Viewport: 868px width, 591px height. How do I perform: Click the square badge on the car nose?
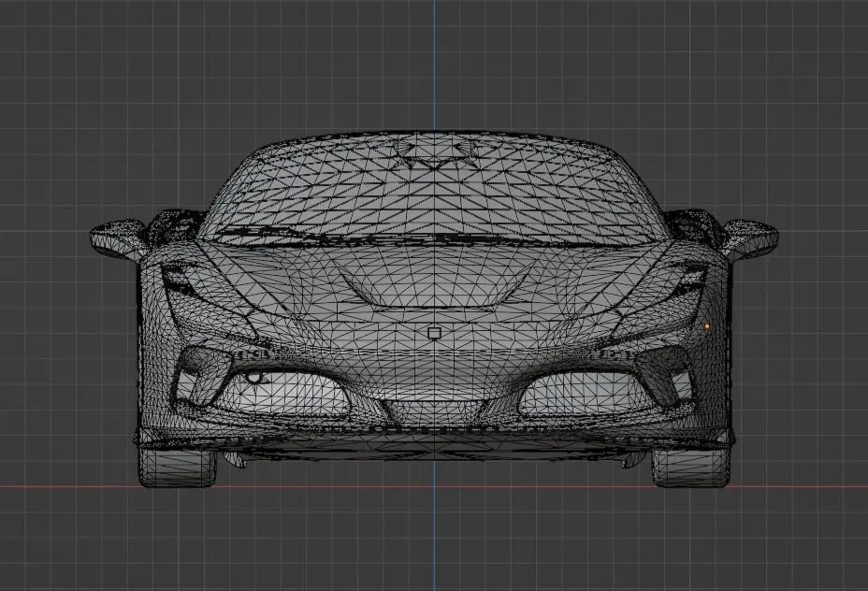pyautogui.click(x=435, y=333)
